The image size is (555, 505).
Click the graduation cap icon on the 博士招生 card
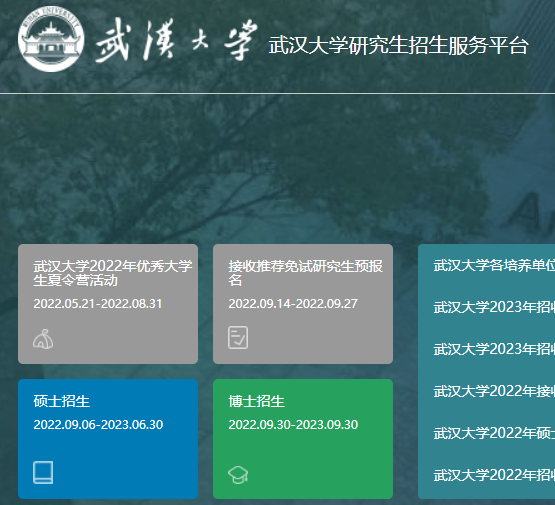(x=238, y=475)
